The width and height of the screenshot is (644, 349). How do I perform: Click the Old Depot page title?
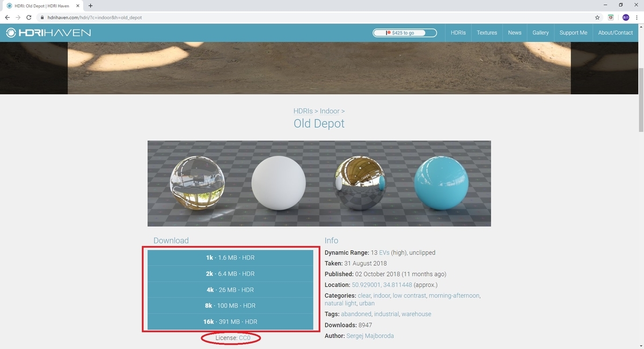click(x=319, y=123)
